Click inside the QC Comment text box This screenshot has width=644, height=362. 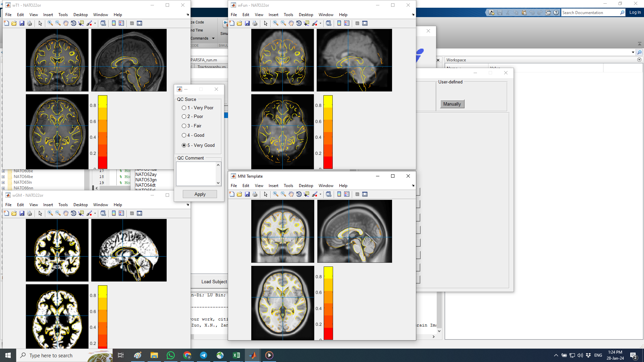pos(196,174)
